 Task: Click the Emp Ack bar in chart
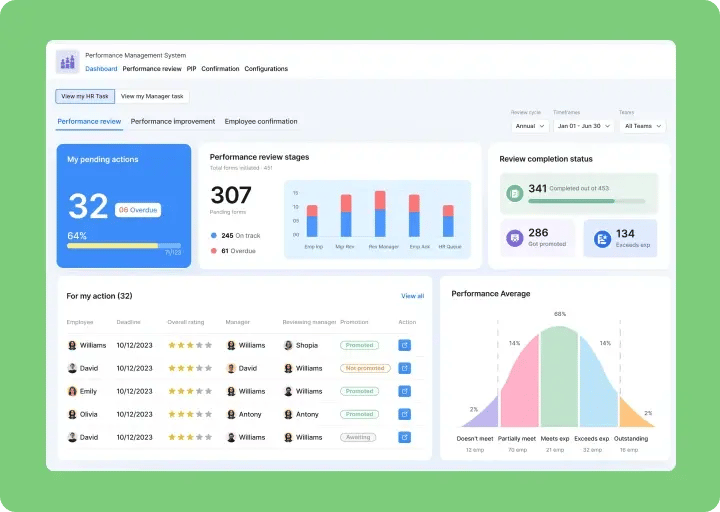(x=414, y=216)
